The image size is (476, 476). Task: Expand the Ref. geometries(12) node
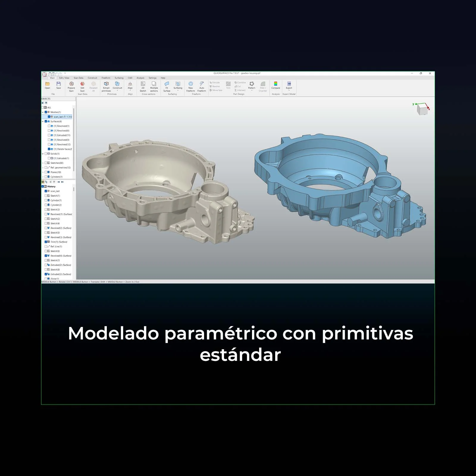[43, 167]
